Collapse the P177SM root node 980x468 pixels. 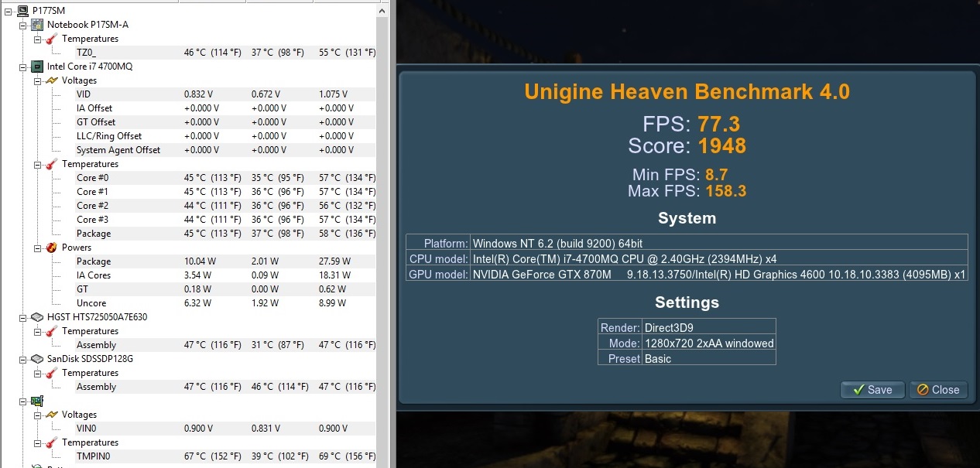point(8,11)
